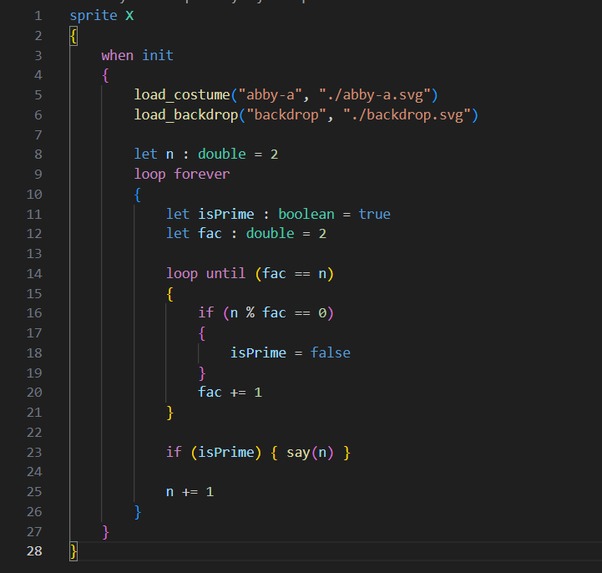Click 'fac += 1' statement on line 20
602x573 pixels.
(x=230, y=392)
